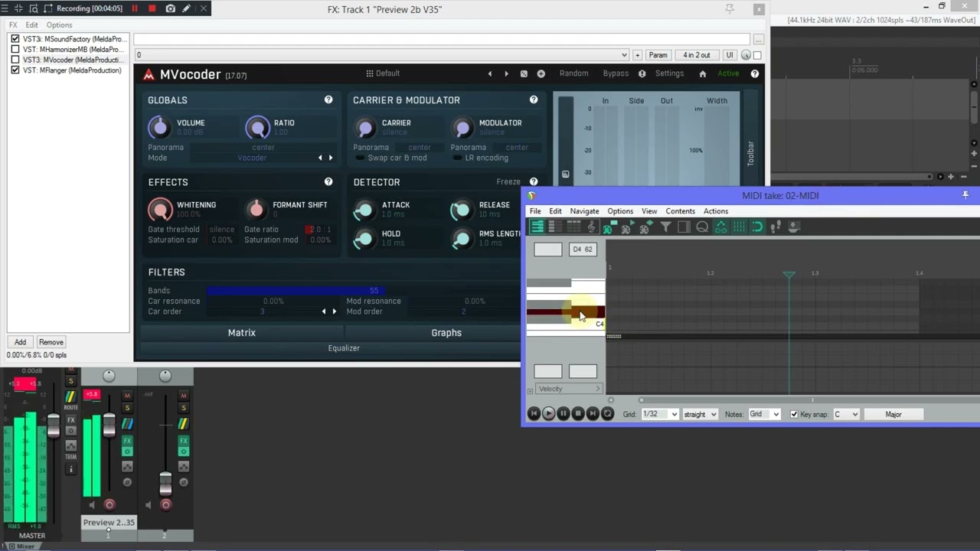Open Effects section help icon
Image resolution: width=980 pixels, height=551 pixels.
pyautogui.click(x=328, y=181)
